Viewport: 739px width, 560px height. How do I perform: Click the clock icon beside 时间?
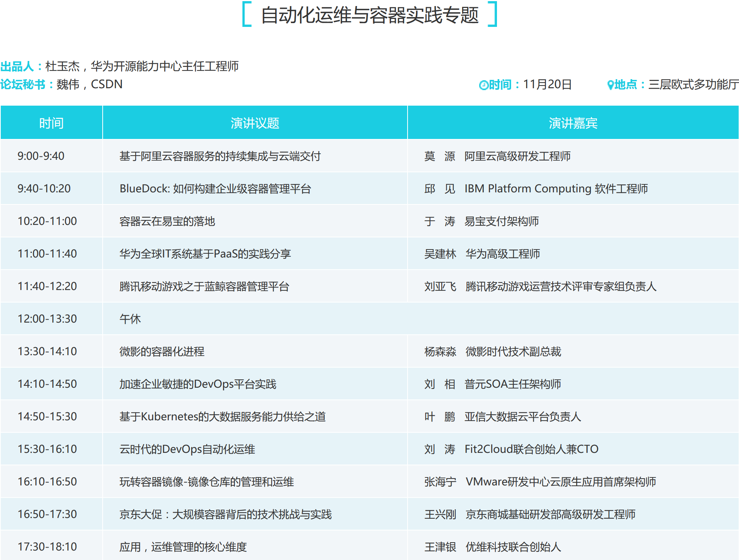tap(483, 85)
